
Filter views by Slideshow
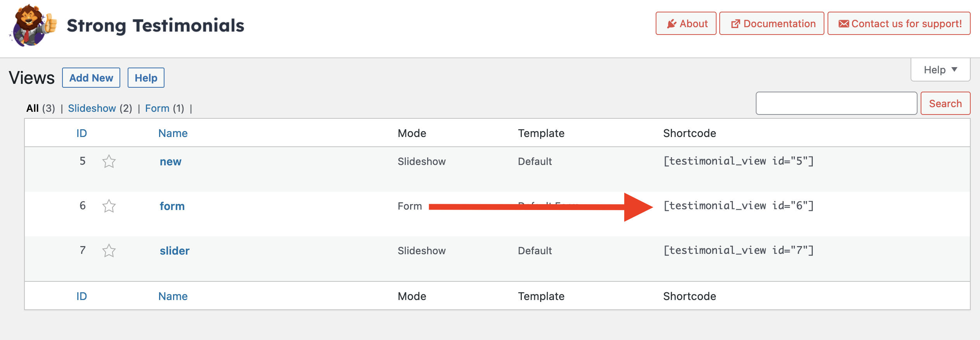[x=92, y=108]
